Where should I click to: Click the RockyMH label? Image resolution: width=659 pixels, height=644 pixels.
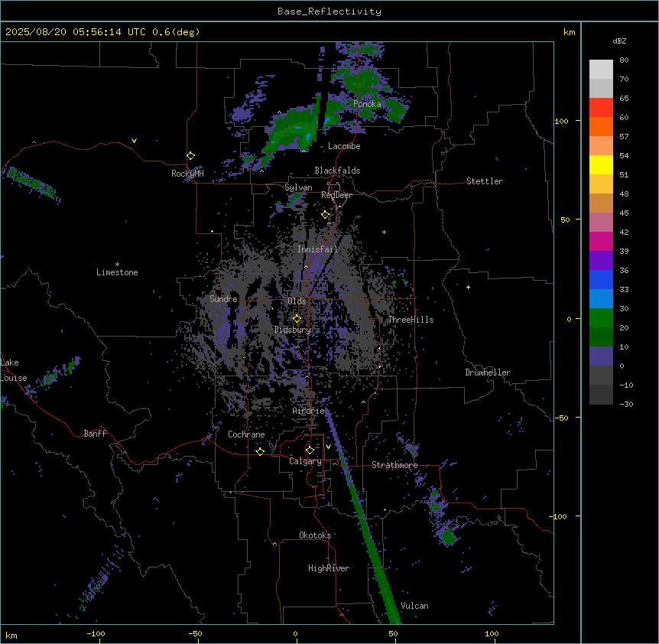coord(187,174)
